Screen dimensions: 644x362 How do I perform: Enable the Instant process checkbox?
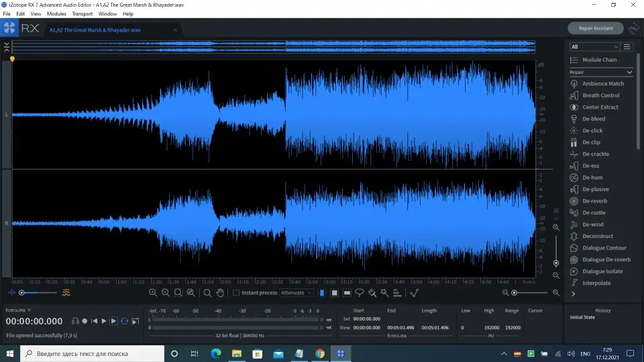tap(236, 293)
